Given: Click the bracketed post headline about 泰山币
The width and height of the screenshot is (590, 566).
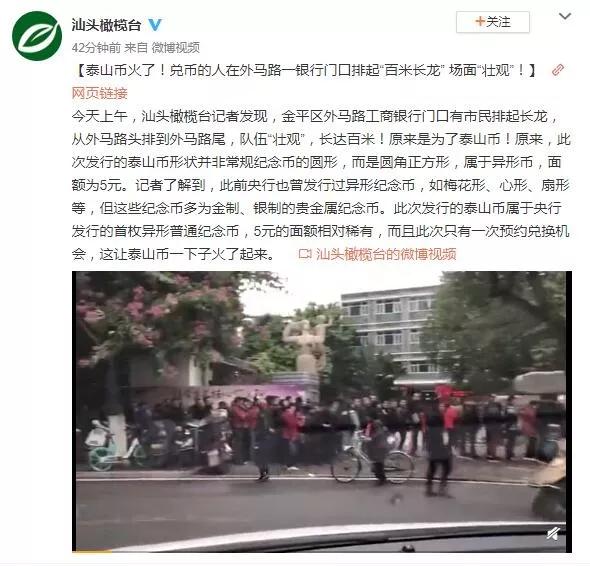Looking at the screenshot, I should pyautogui.click(x=305, y=70).
